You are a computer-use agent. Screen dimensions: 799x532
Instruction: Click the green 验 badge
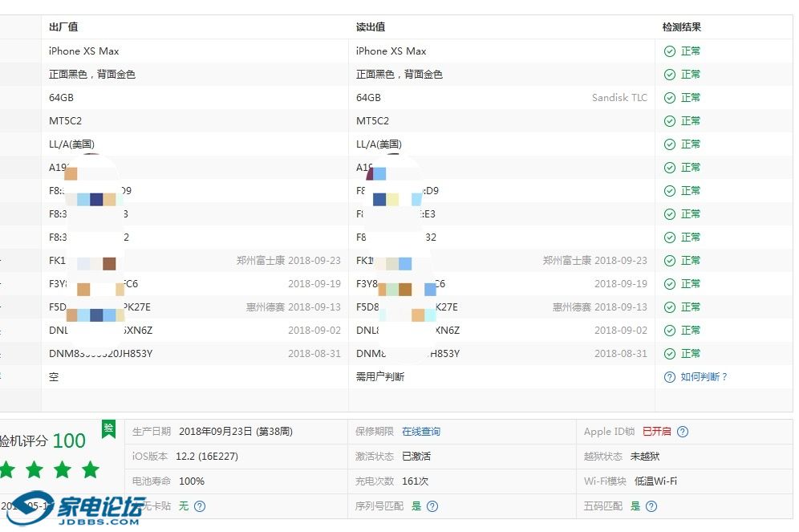click(108, 428)
